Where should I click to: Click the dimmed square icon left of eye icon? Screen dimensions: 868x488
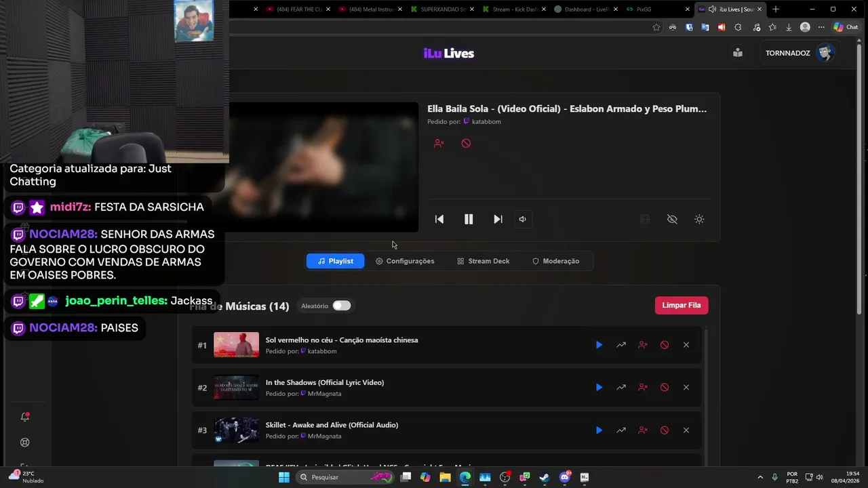coord(645,219)
